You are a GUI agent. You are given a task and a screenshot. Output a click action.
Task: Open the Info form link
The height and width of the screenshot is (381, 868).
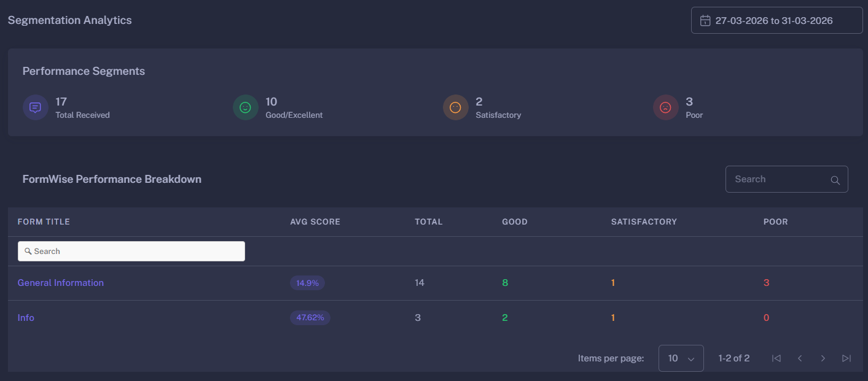[26, 318]
